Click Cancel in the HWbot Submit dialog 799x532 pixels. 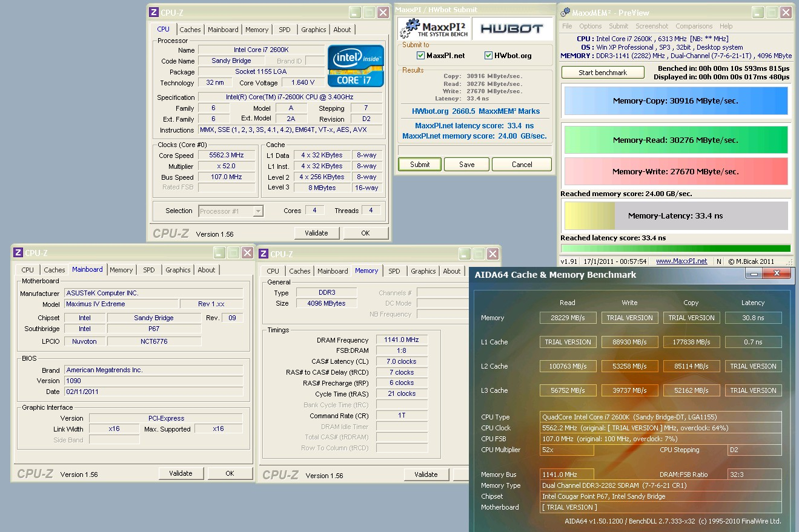pos(522,165)
